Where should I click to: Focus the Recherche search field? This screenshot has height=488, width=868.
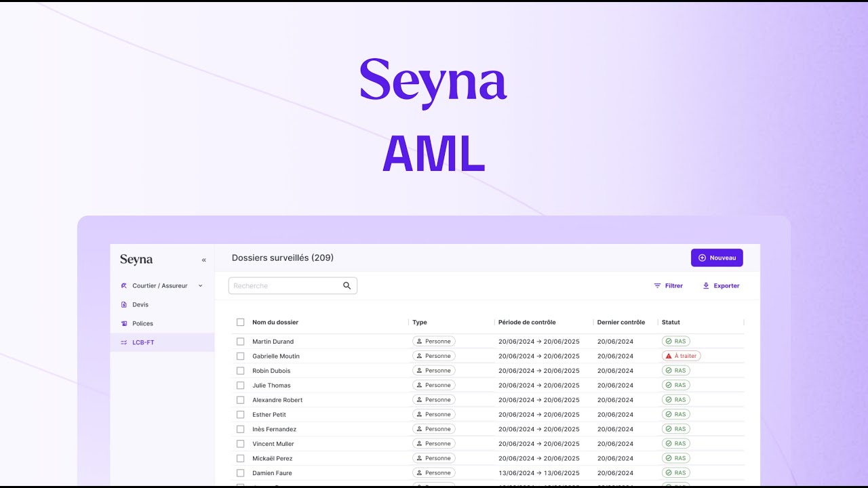pyautogui.click(x=293, y=286)
